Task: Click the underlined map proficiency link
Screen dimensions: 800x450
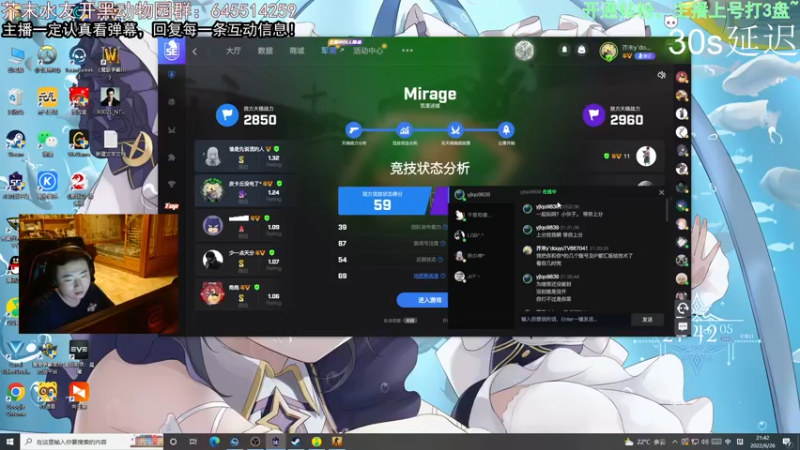Action: (x=426, y=276)
